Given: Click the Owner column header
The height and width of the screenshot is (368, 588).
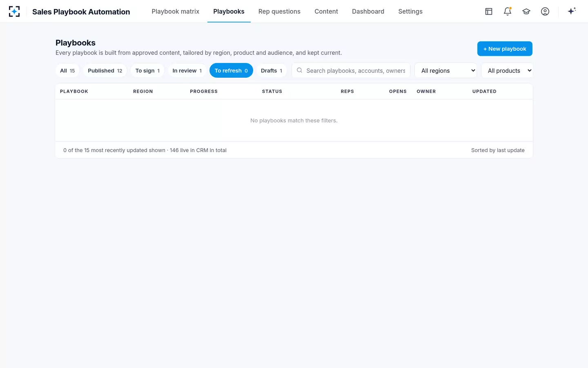Looking at the screenshot, I should [426, 92].
